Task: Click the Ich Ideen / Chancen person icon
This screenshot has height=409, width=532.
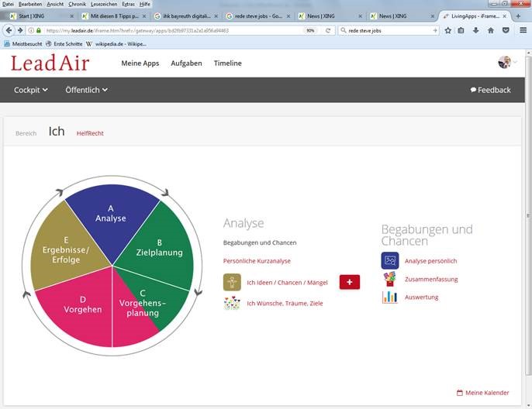Action: click(x=232, y=282)
